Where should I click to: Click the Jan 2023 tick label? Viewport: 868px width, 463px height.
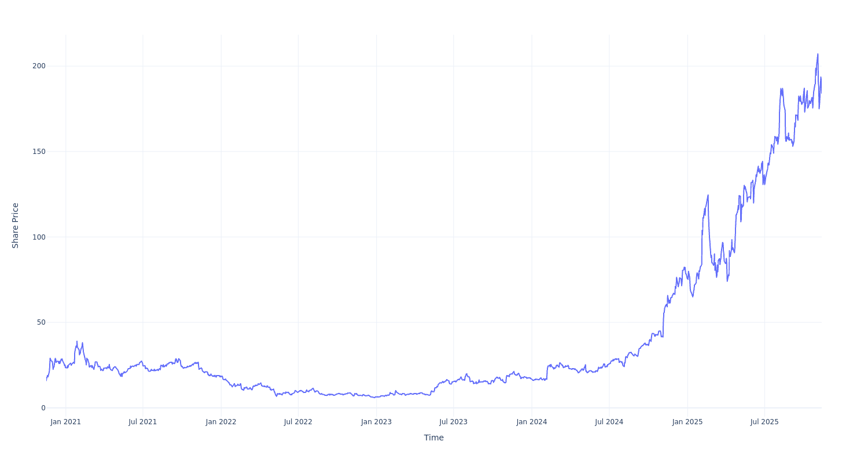(376, 422)
